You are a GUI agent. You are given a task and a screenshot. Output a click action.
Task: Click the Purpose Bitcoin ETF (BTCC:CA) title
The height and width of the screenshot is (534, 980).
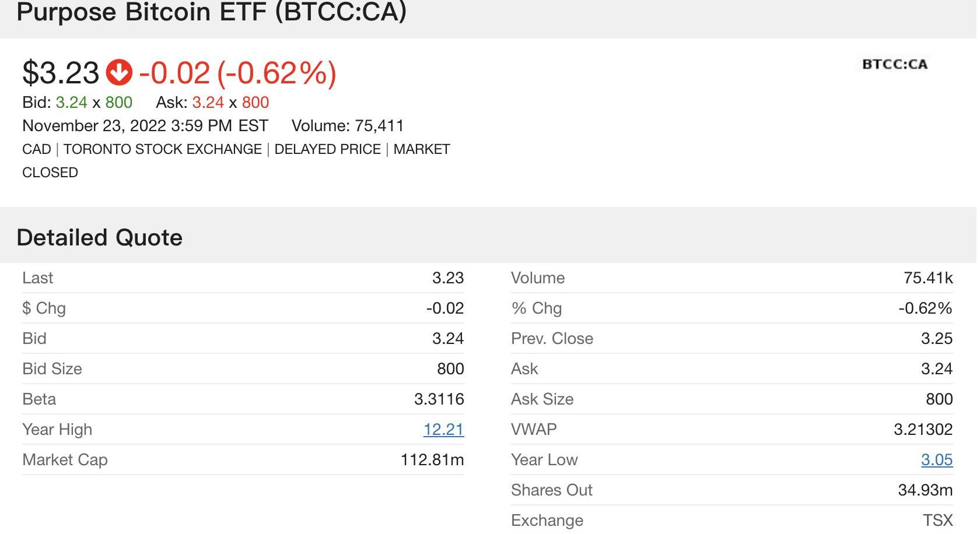212,12
